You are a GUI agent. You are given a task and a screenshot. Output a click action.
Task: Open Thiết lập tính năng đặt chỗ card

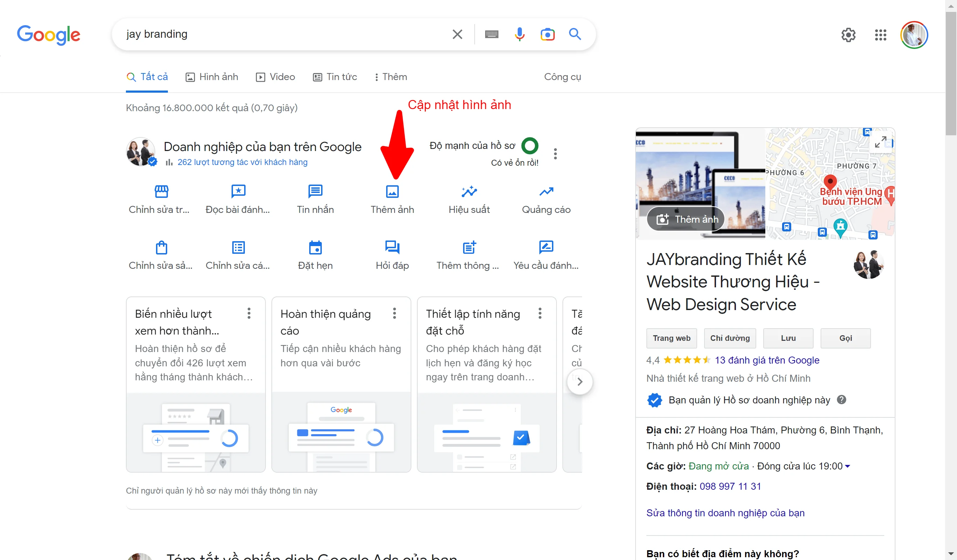[x=487, y=384]
